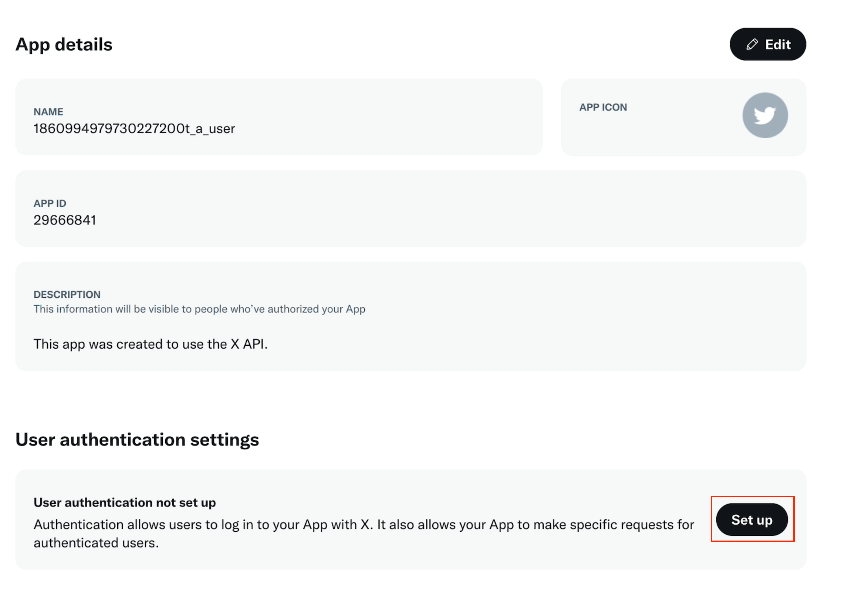The image size is (841, 616).
Task: Click the User authentication not set up label
Action: coord(125,502)
